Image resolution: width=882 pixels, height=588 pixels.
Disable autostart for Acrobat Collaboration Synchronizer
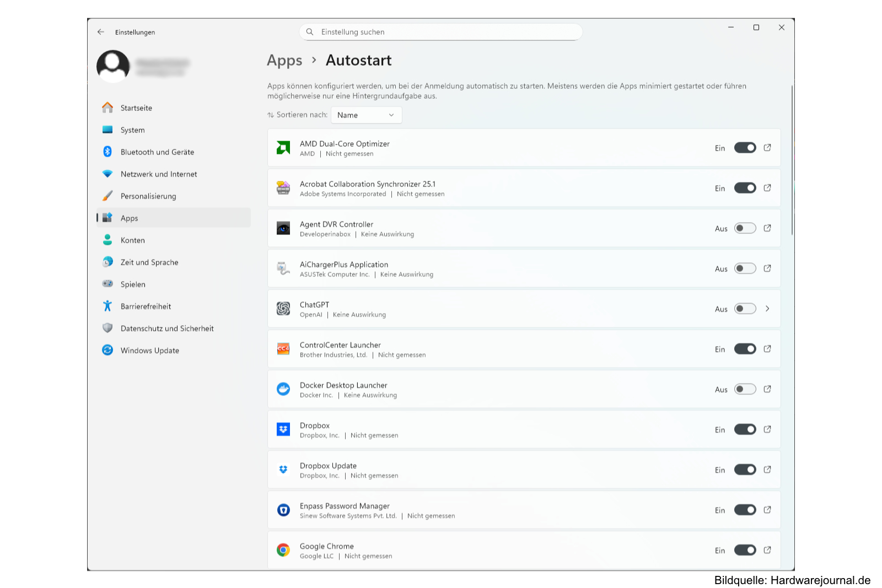point(745,188)
